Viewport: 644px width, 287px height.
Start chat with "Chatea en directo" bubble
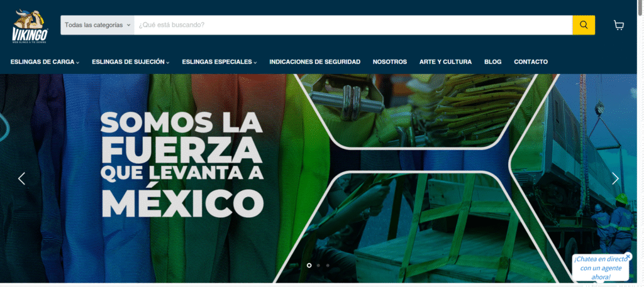pyautogui.click(x=600, y=268)
